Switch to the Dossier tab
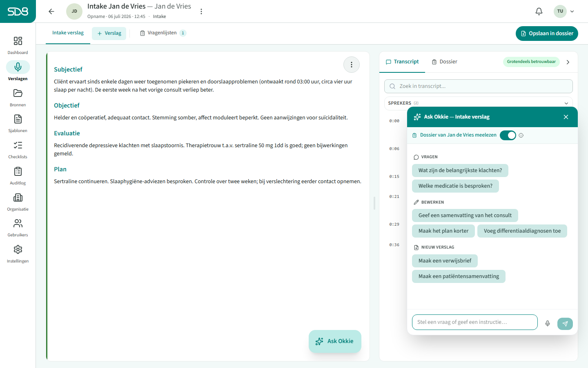The height and width of the screenshot is (368, 588). 444,62
